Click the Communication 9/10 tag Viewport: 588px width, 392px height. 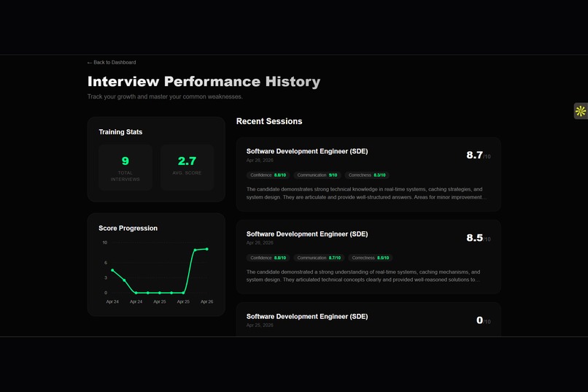tap(317, 175)
